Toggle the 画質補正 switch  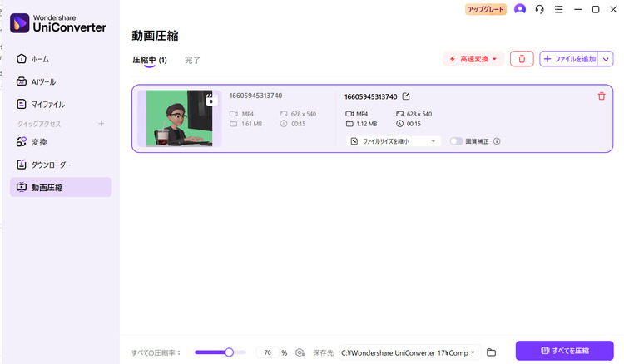tap(456, 141)
